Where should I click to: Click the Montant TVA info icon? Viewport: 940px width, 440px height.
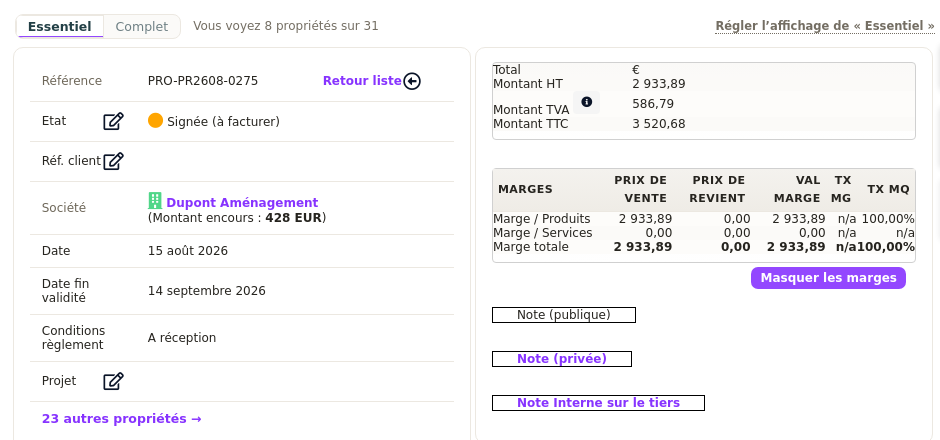click(x=586, y=102)
